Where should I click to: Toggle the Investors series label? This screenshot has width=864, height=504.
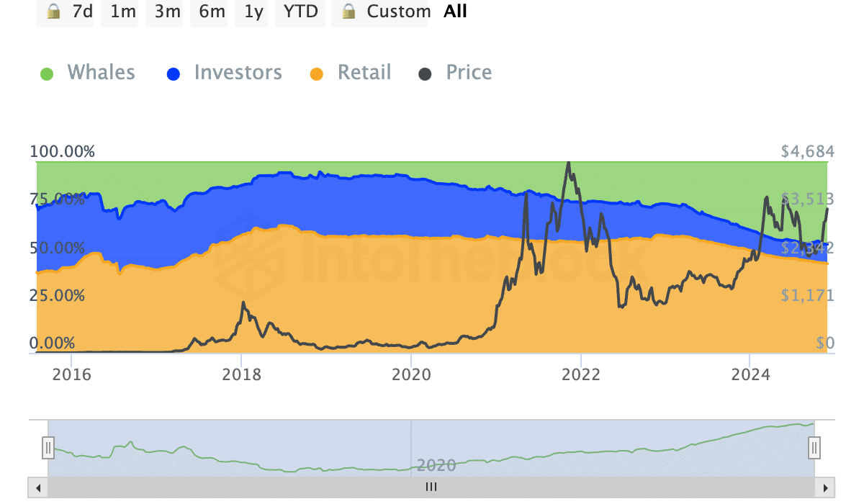click(238, 73)
